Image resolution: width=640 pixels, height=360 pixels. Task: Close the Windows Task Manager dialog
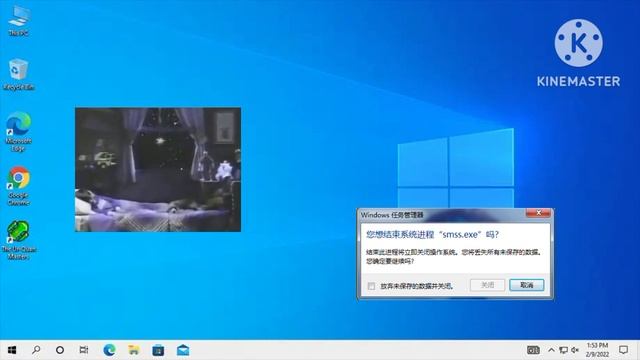(x=538, y=213)
